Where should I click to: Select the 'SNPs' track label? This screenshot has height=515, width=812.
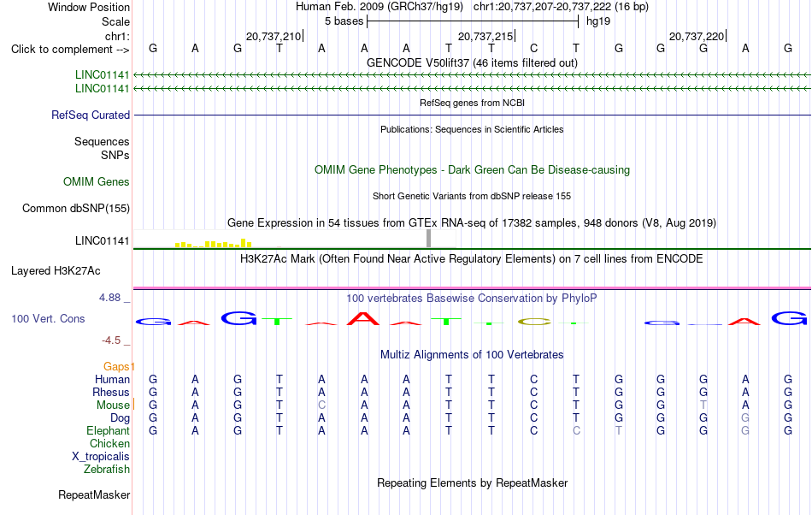115,155
